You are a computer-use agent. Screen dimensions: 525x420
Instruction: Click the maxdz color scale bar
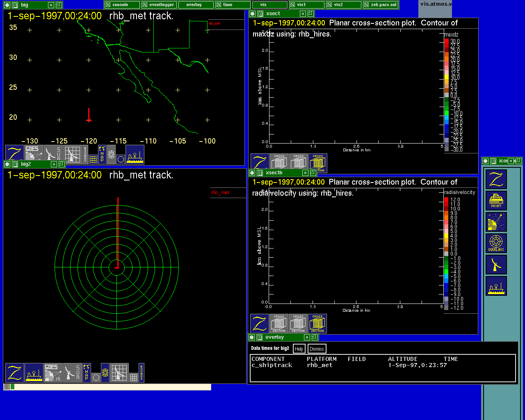tap(447, 95)
